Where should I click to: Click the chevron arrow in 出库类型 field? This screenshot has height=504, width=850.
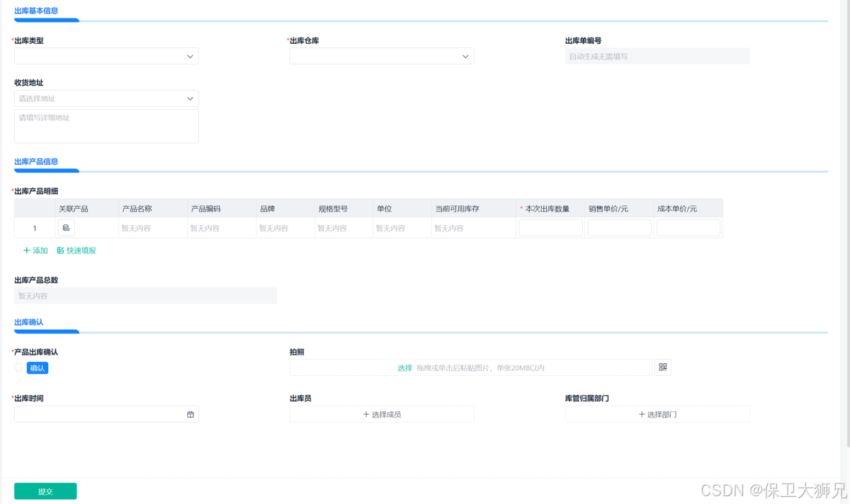tap(190, 56)
